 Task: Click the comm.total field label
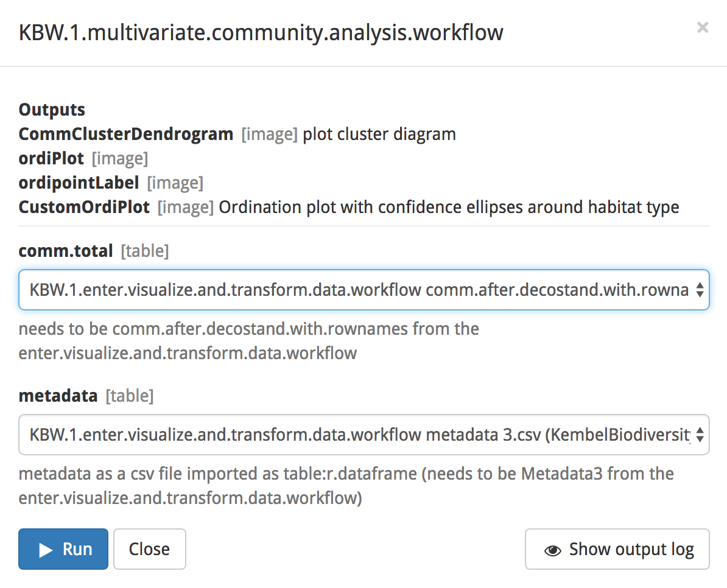(65, 251)
